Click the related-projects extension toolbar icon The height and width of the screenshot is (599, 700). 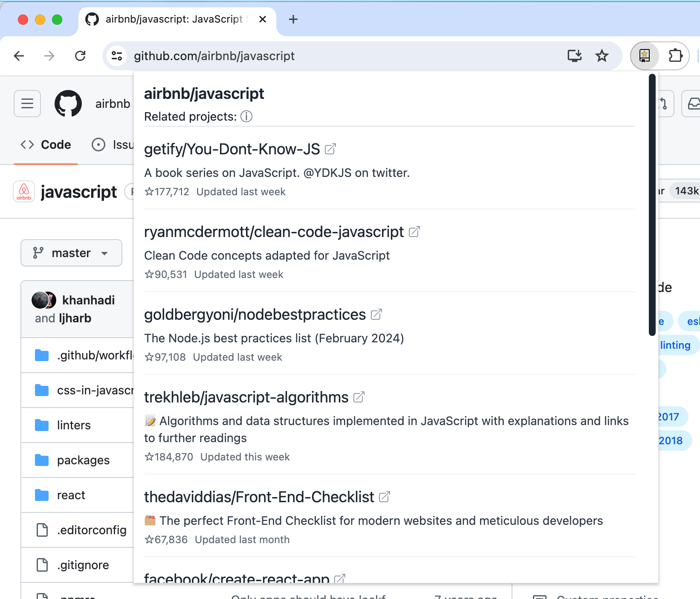point(644,56)
